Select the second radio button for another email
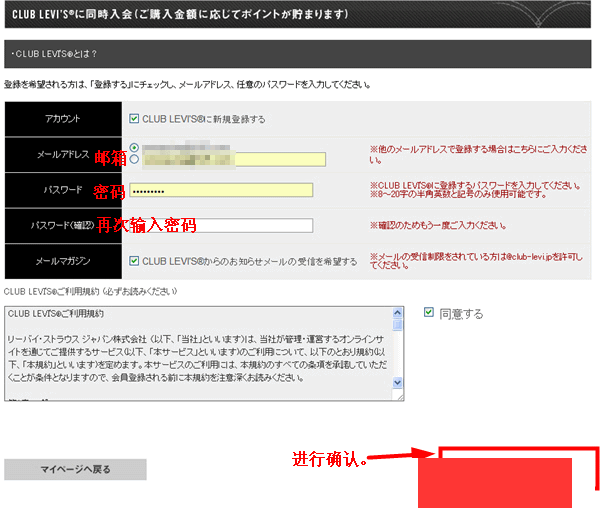 click(x=134, y=159)
